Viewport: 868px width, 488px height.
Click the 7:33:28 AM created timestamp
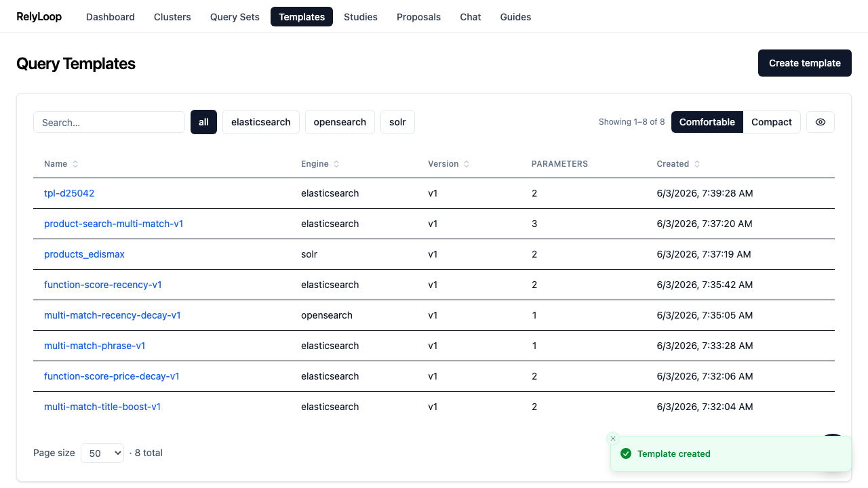click(x=705, y=346)
